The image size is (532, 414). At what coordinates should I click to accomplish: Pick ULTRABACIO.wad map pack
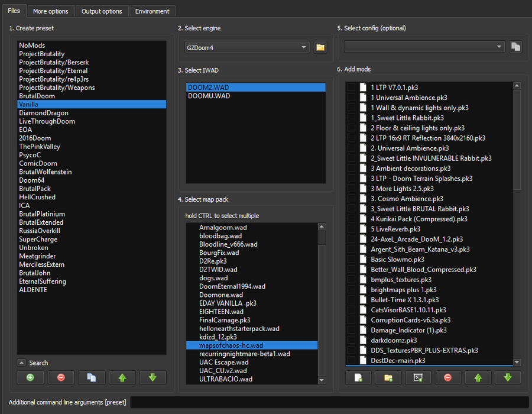click(252, 379)
